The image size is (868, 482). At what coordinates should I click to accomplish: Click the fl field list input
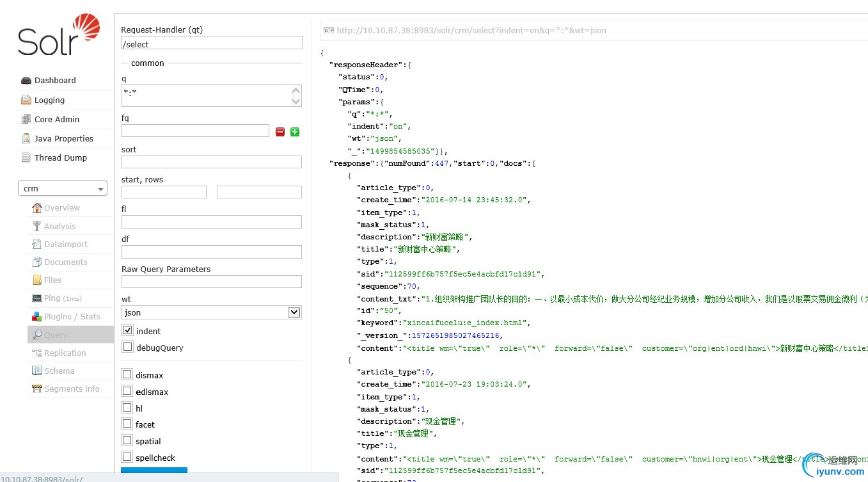[x=212, y=221]
